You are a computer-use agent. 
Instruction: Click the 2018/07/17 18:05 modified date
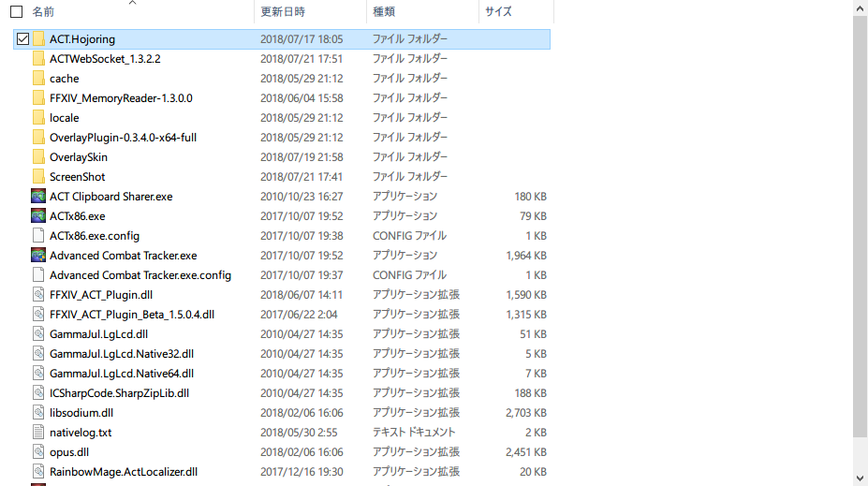(x=302, y=38)
